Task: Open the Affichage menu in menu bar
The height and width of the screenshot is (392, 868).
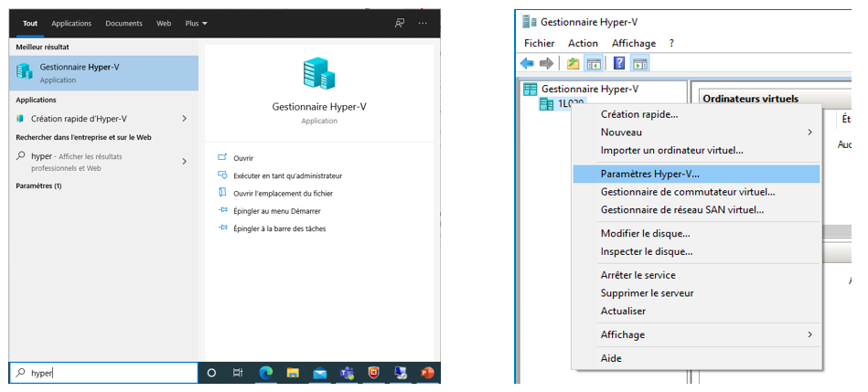Action: (x=634, y=43)
